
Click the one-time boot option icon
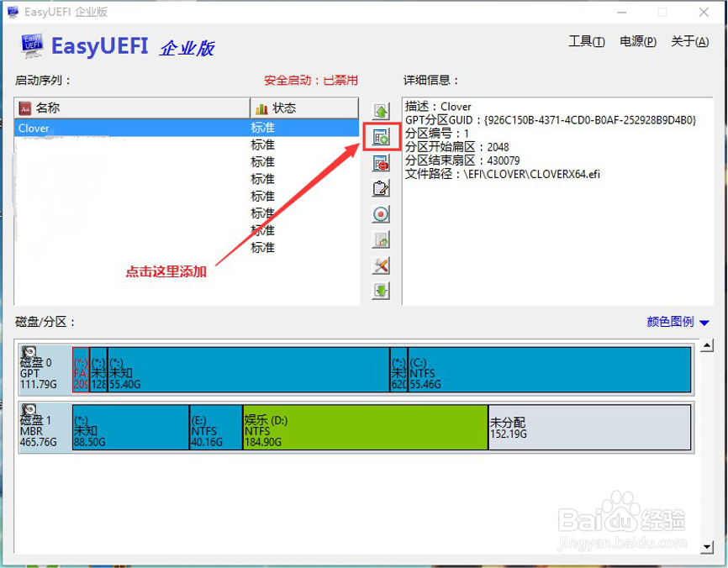(381, 214)
